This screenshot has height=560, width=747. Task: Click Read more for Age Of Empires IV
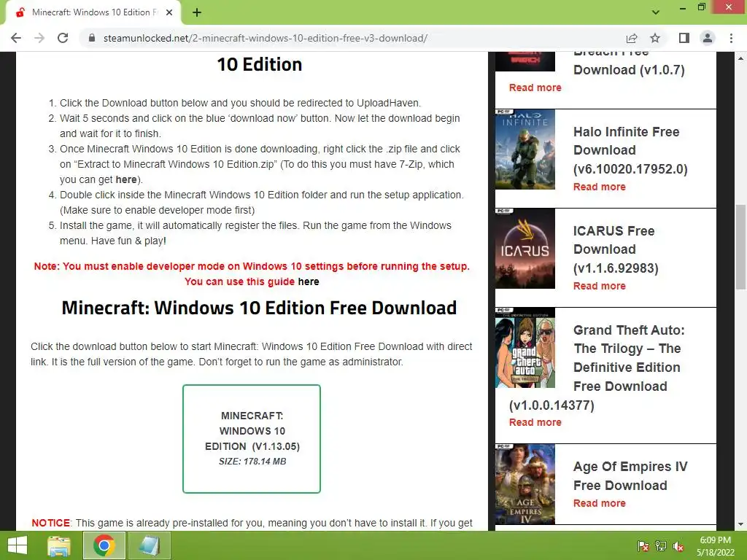click(x=600, y=503)
